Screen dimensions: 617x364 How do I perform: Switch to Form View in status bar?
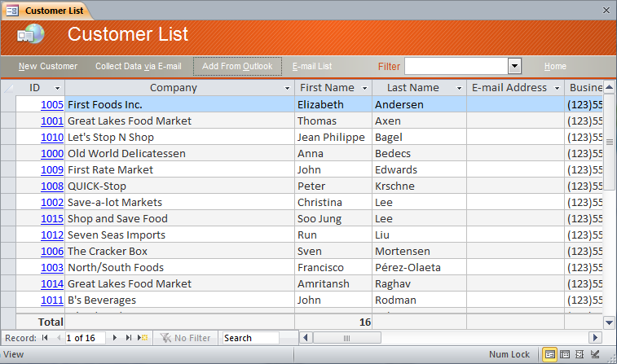[550, 354]
